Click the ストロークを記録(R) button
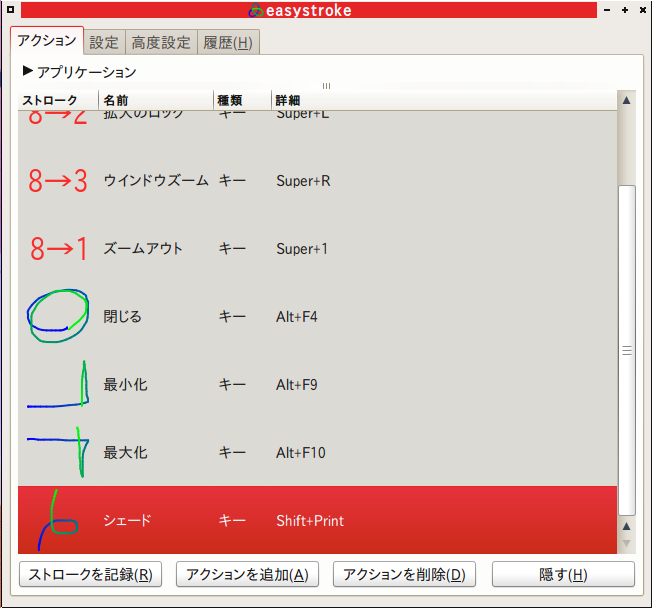652x608 pixels. (x=90, y=574)
